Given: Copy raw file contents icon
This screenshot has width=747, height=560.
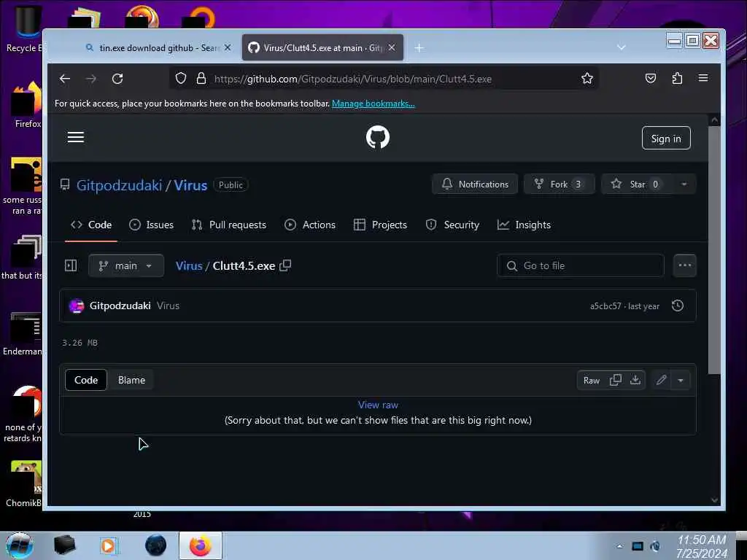Looking at the screenshot, I should tap(616, 380).
